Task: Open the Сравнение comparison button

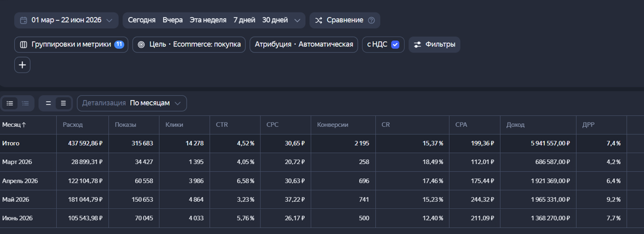Action: (345, 20)
